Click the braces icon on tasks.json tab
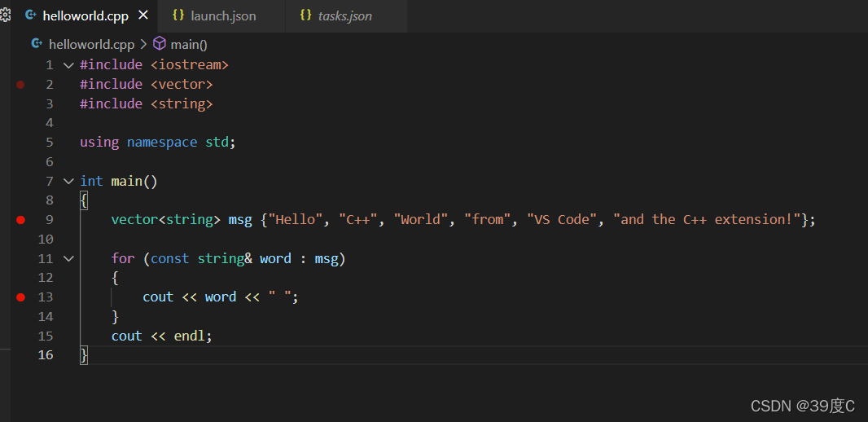This screenshot has height=422, width=868. tap(305, 15)
